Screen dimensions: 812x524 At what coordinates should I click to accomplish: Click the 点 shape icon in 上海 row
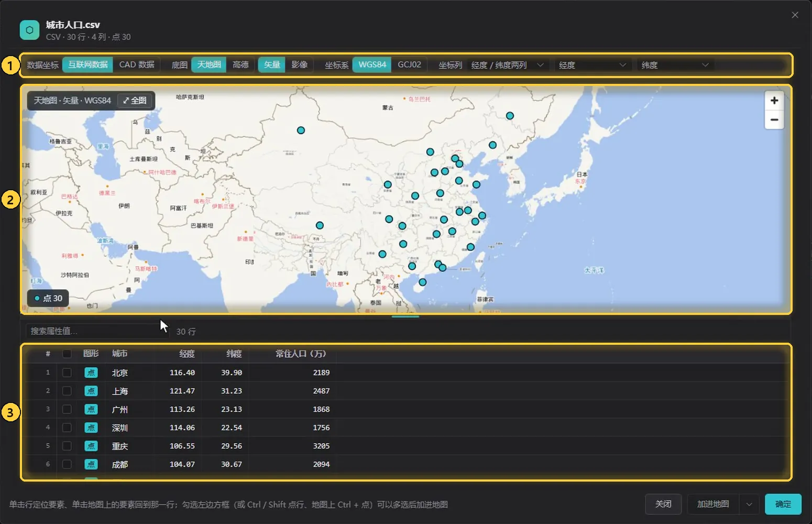91,391
